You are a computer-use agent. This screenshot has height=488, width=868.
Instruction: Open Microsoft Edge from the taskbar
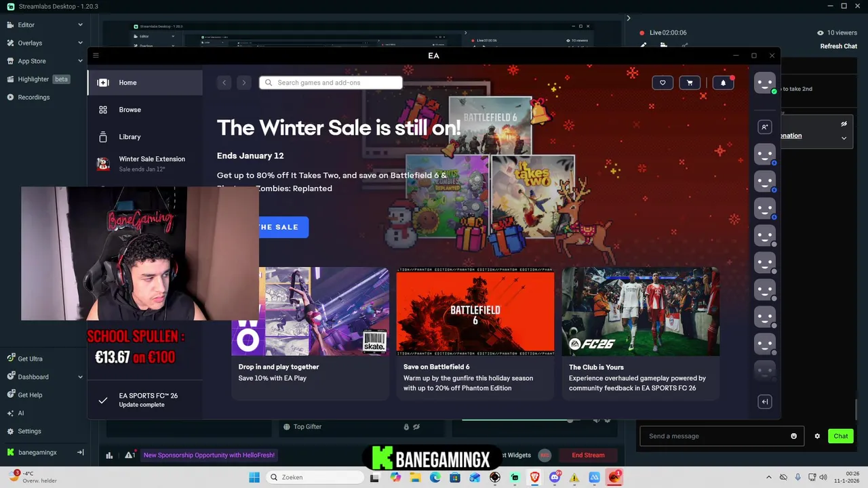click(435, 477)
